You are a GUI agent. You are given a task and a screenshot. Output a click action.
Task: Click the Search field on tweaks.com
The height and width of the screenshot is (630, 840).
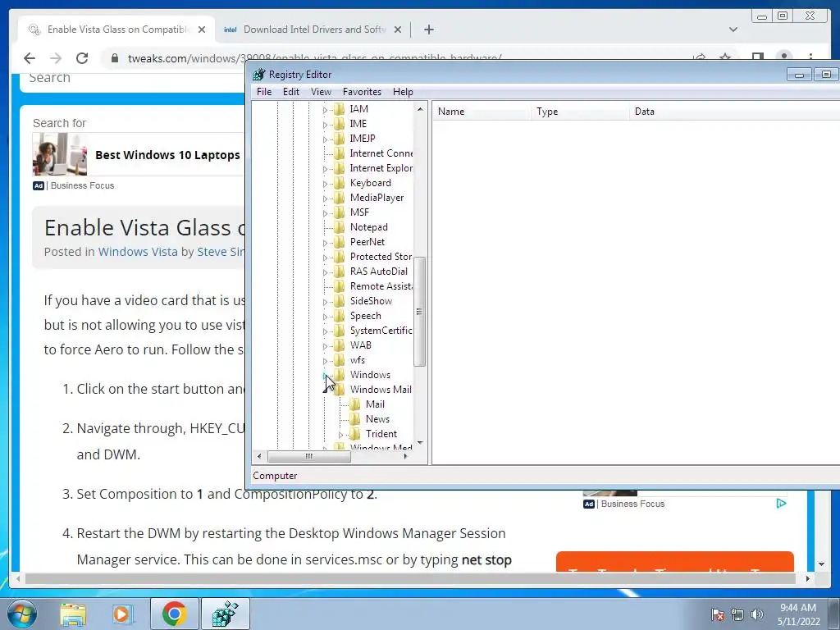[132, 78]
